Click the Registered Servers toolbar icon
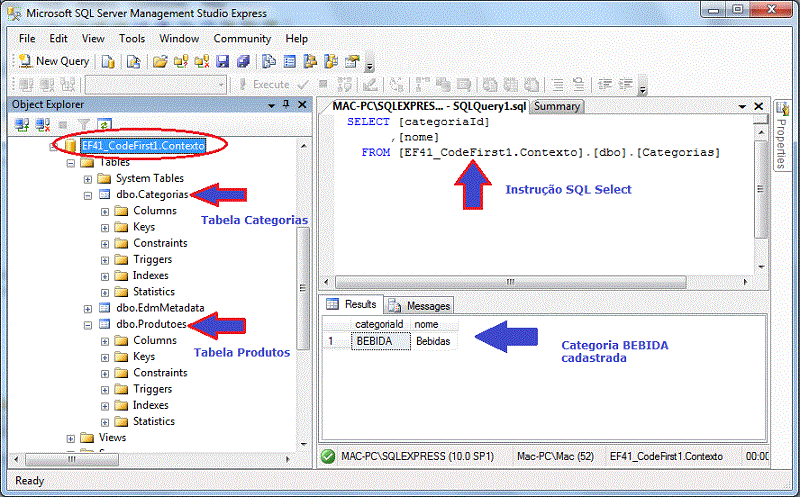Screen dimensions: 800x497 tap(269, 61)
